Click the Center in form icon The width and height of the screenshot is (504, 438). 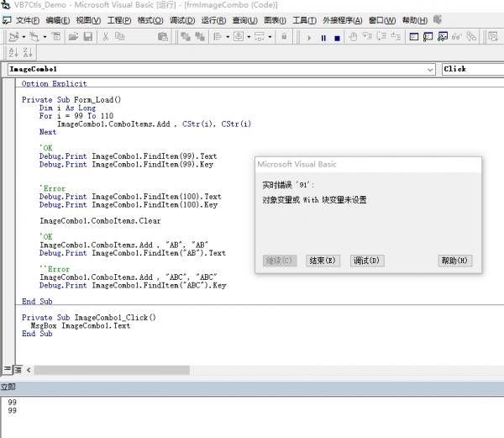click(239, 37)
